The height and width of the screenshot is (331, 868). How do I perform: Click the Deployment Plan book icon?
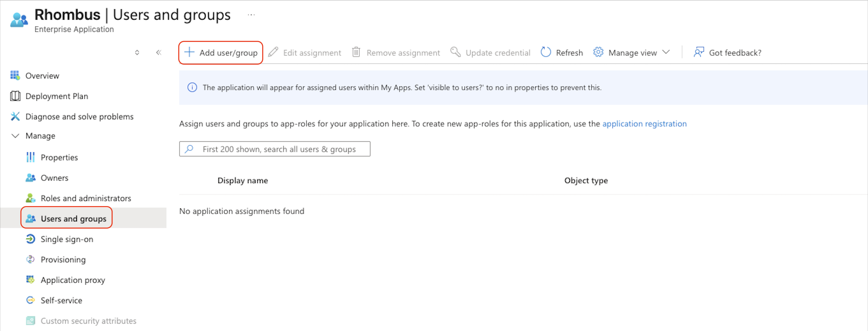[x=15, y=96]
